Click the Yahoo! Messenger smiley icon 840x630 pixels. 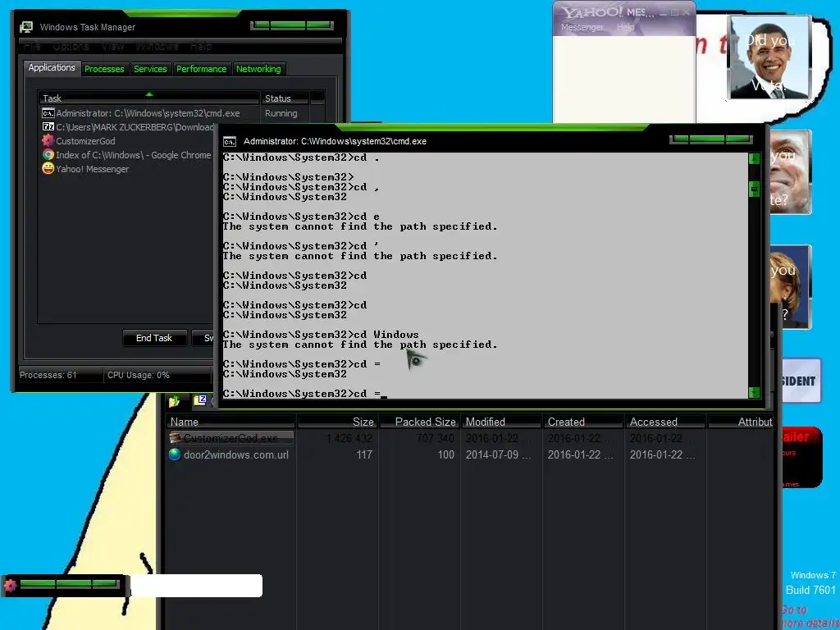[48, 168]
